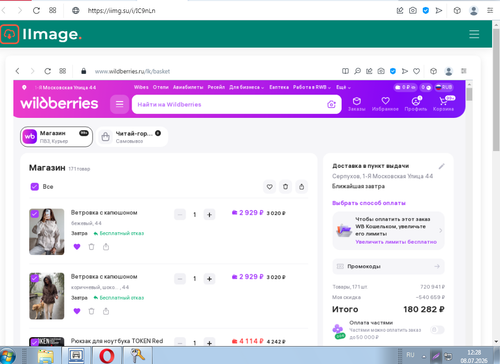Open the profile avatar in top browser toolbar

473,11
